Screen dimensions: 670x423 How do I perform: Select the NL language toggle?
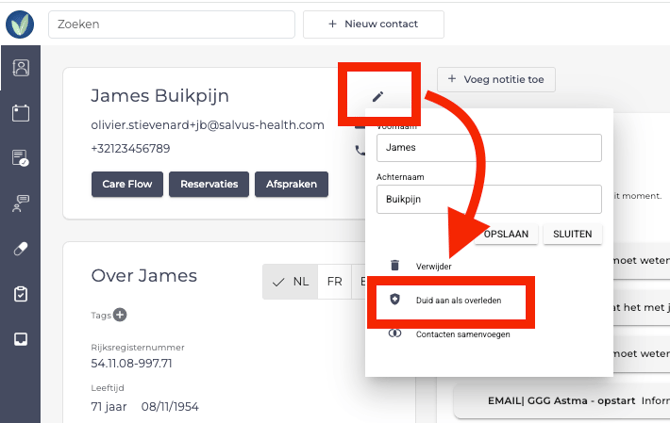pyautogui.click(x=291, y=282)
